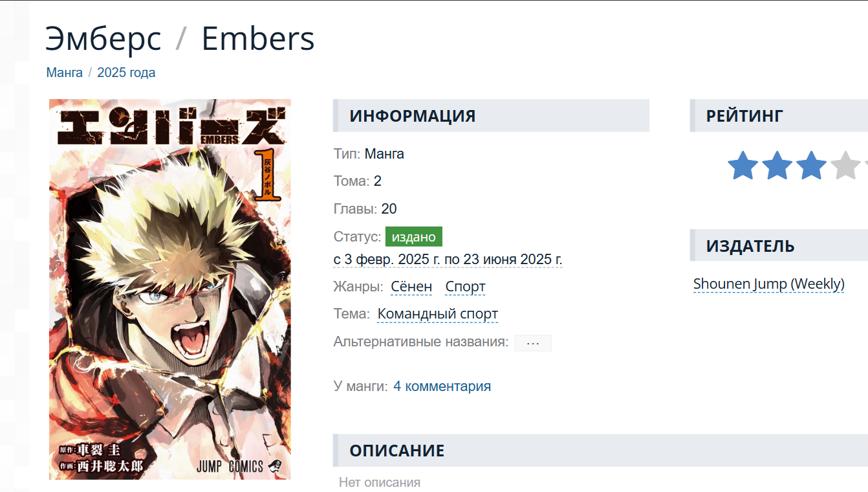The image size is (868, 492).
Task: Click the publication dates text
Action: click(x=448, y=260)
